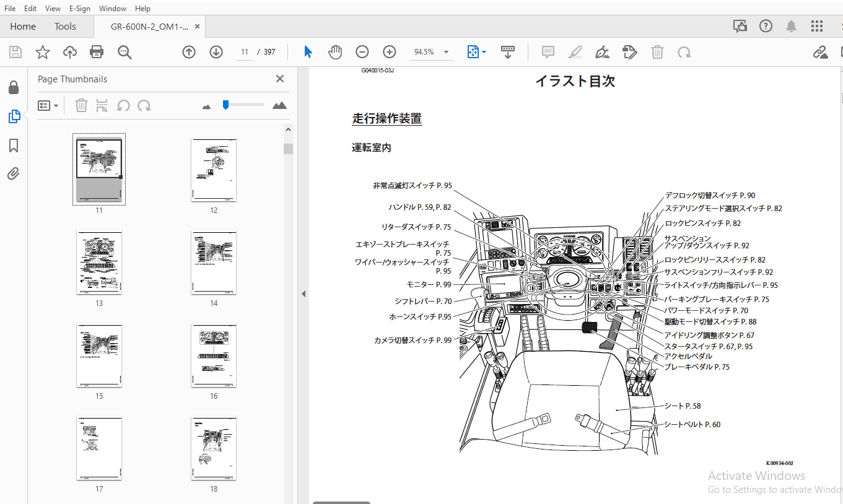Star this file as favorite
Screen dimensions: 843x504
pyautogui.click(x=43, y=52)
